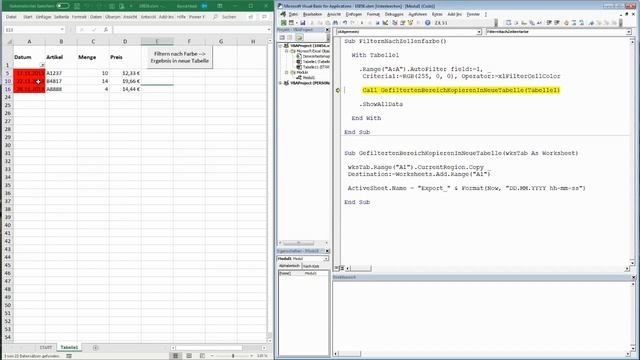Screen dimensions: 640x360
Task: Open the Debuggen menu in VBA editor
Action: (394, 14)
